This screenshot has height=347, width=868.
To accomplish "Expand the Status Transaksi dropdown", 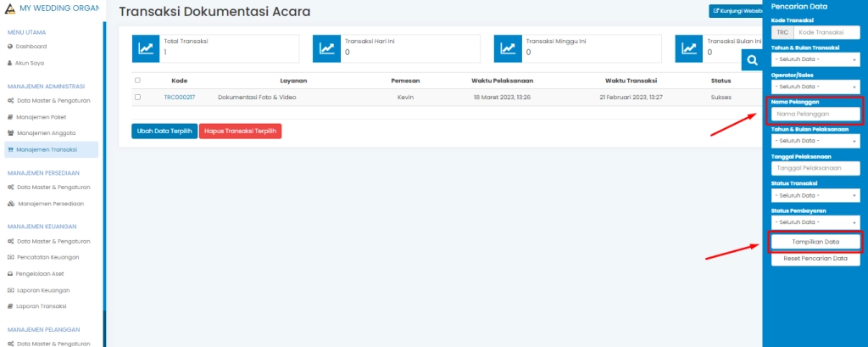I will (815, 195).
